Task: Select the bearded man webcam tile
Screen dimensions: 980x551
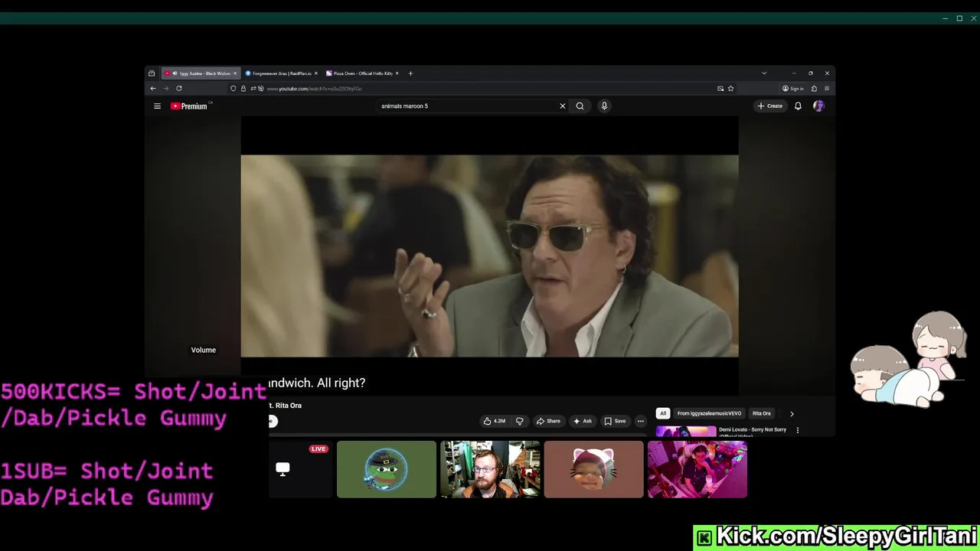Action: tap(490, 469)
